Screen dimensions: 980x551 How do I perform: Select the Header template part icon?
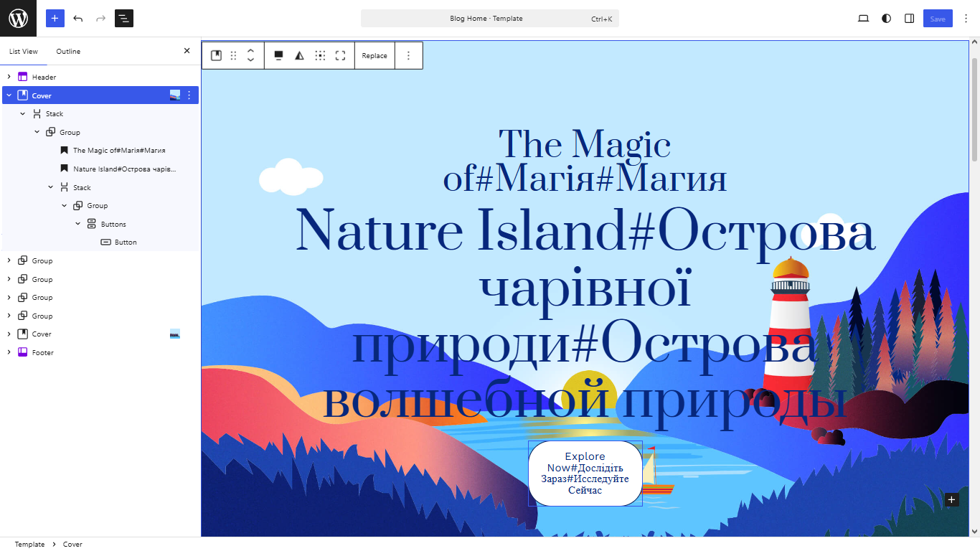click(x=23, y=77)
